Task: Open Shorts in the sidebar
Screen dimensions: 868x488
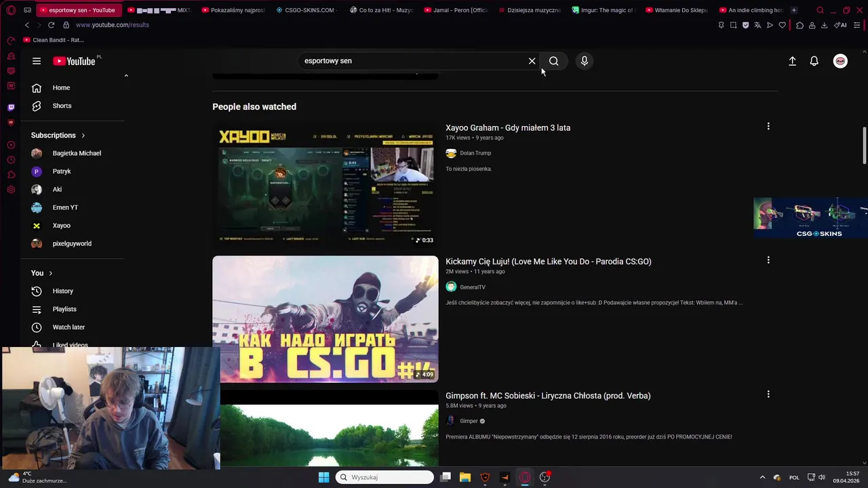Action: pos(61,106)
